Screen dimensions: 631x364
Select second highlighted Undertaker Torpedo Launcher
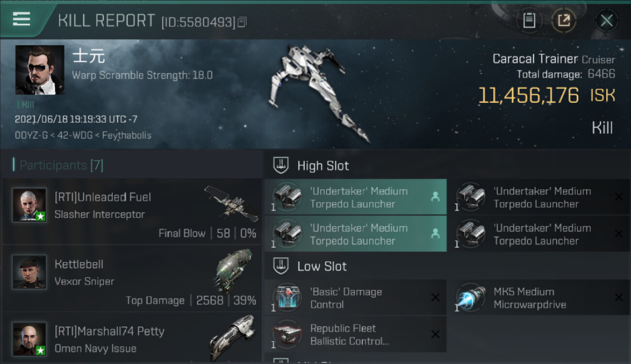tap(355, 234)
